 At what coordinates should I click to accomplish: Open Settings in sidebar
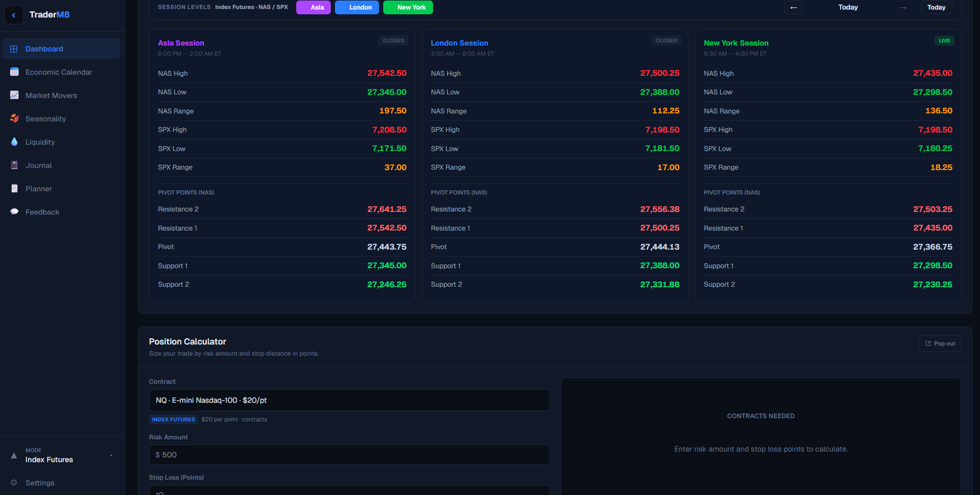point(61,483)
